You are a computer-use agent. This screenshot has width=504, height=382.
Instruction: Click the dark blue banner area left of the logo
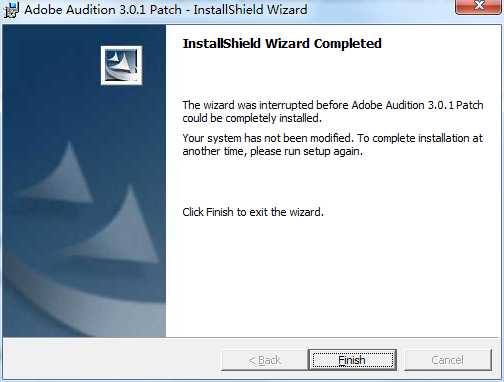tap(50, 65)
